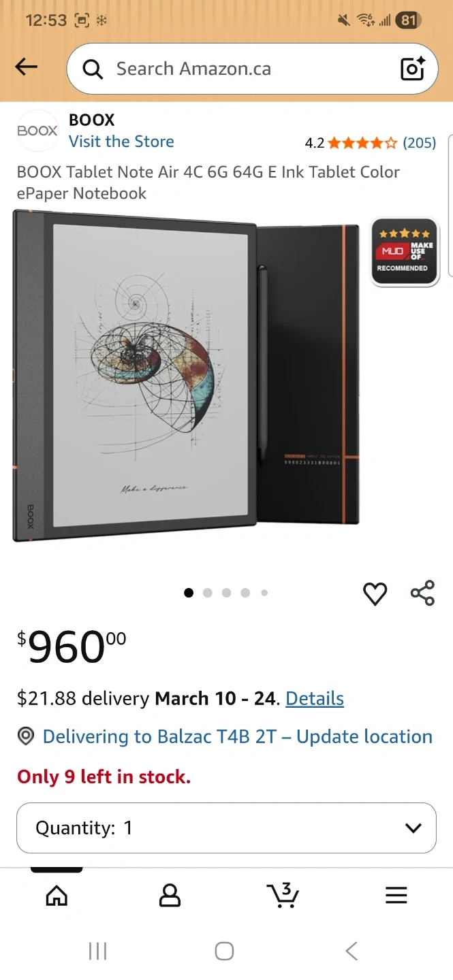453x980 pixels.
Task: Click the Search Amazon.ca field
Action: [x=252, y=69]
